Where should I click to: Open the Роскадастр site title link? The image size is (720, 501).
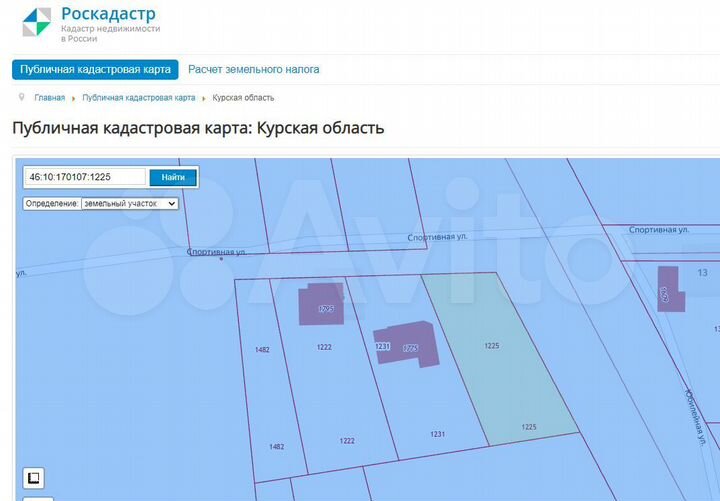108,14
